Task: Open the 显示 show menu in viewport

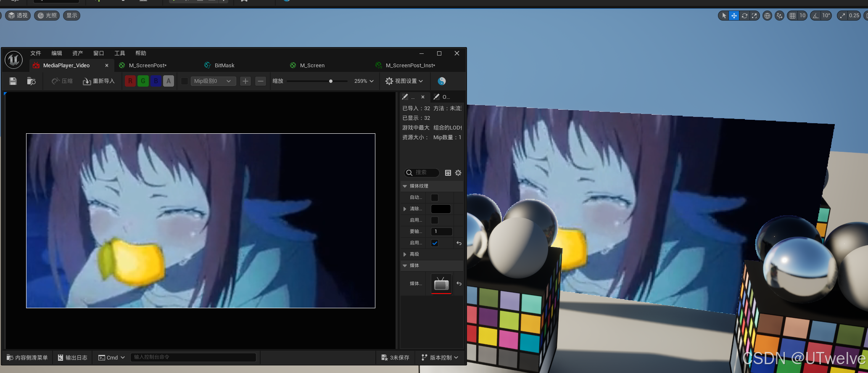Action: pos(72,16)
